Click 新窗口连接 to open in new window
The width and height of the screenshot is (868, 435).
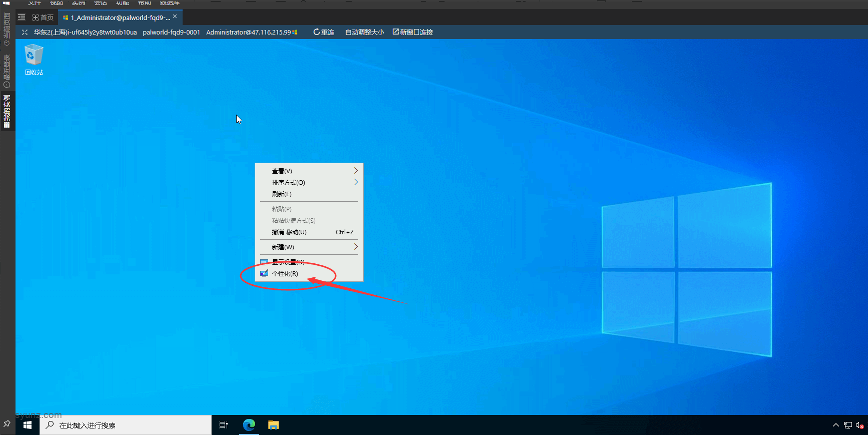[x=413, y=32]
